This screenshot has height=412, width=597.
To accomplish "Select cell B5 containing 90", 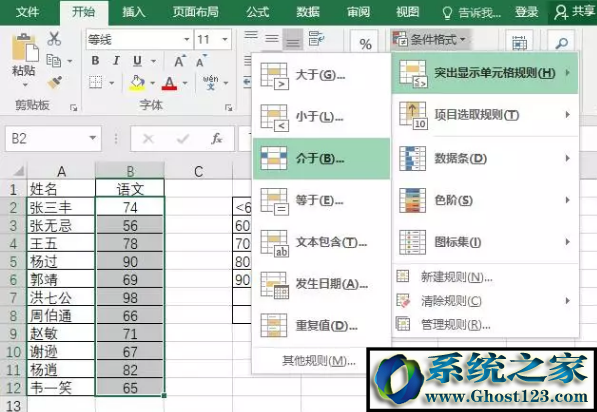I will (x=130, y=262).
